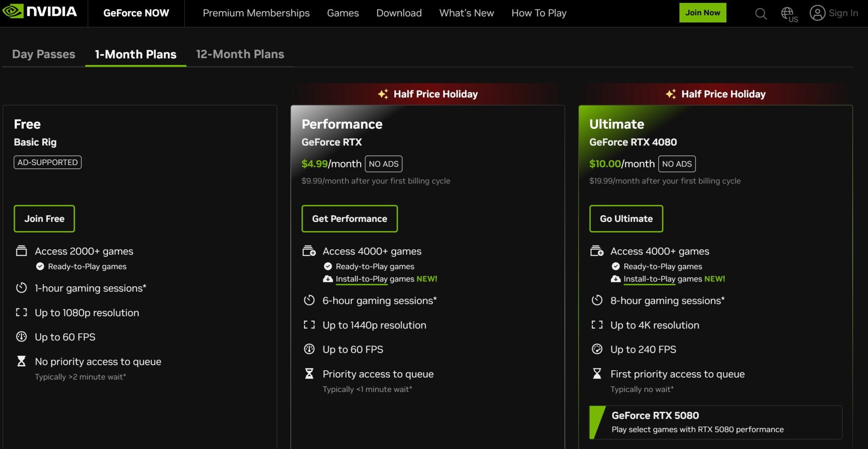Click the games library icon next to Access 4000+ games
Image resolution: width=868 pixels, height=449 pixels.
309,251
